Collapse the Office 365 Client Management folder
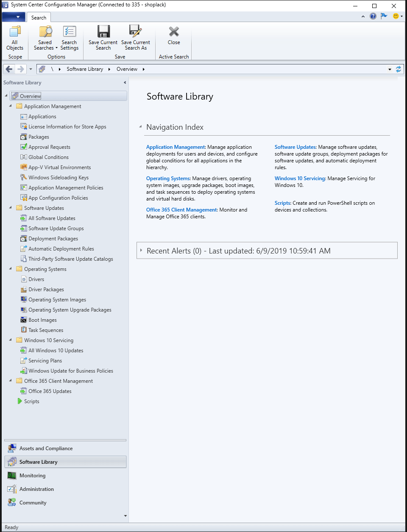This screenshot has width=407, height=532. [x=11, y=381]
